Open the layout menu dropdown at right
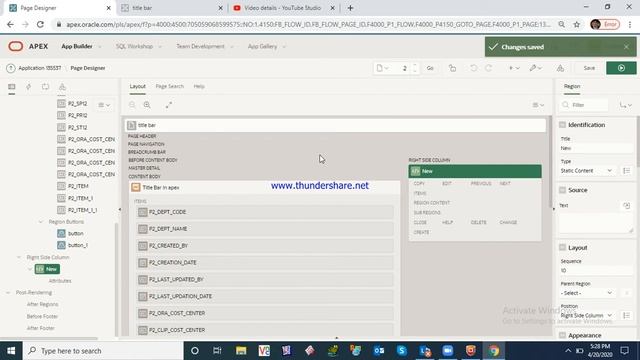The width and height of the screenshot is (640, 360). [x=538, y=105]
